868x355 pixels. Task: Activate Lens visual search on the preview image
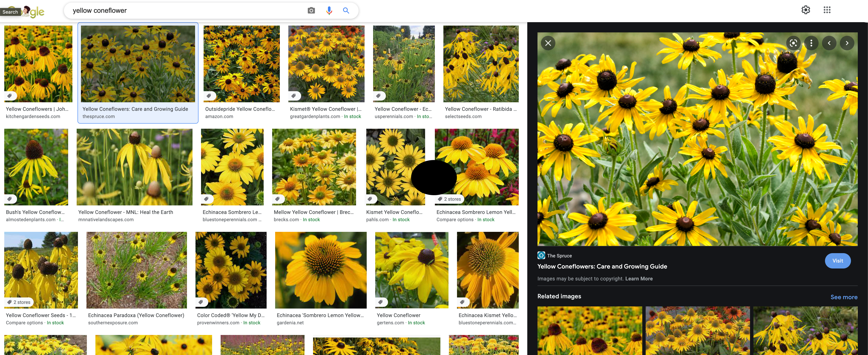pos(793,43)
